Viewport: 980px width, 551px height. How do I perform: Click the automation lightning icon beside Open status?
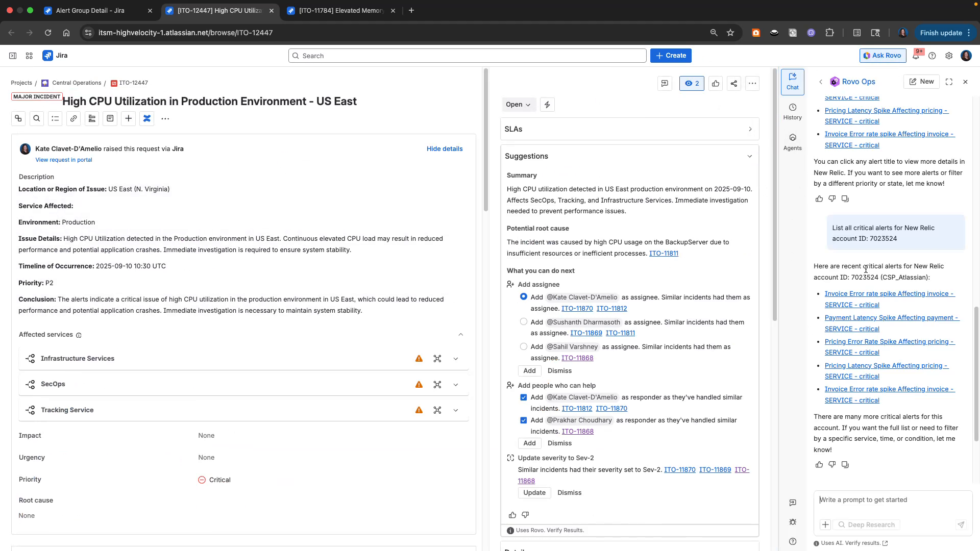[547, 105]
